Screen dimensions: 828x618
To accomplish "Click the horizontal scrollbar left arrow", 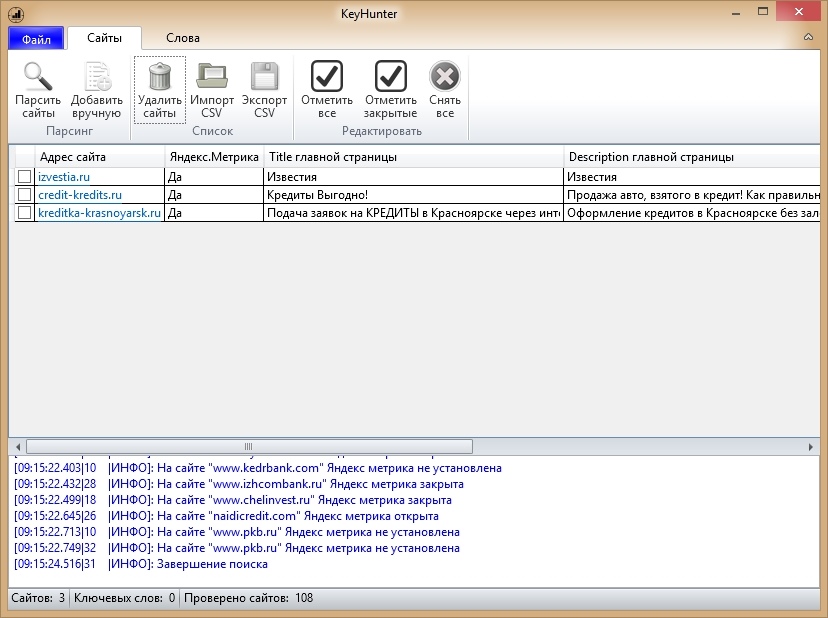I will pos(17,446).
